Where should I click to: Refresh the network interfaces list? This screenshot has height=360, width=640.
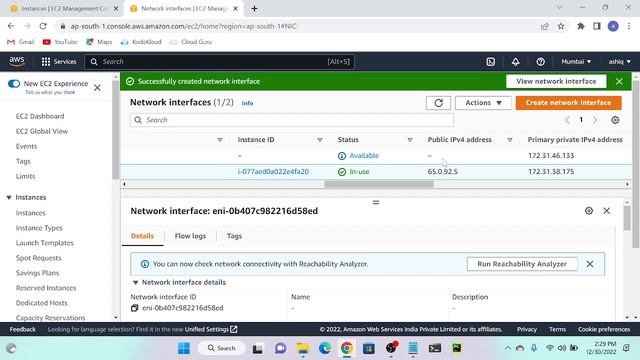(x=438, y=103)
